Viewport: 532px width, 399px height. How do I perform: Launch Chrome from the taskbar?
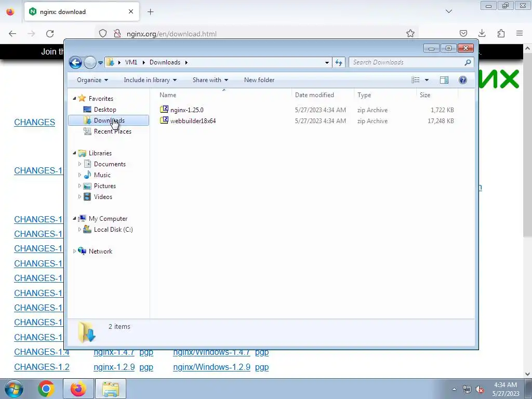coord(46,389)
